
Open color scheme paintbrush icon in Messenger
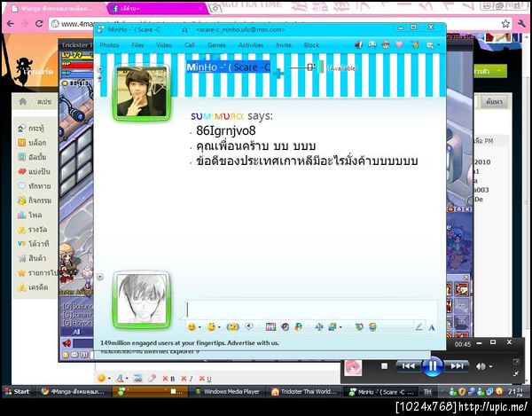415,44
